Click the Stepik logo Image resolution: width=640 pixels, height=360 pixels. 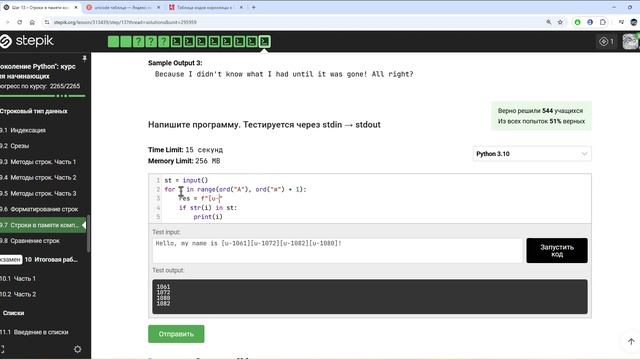tap(27, 41)
